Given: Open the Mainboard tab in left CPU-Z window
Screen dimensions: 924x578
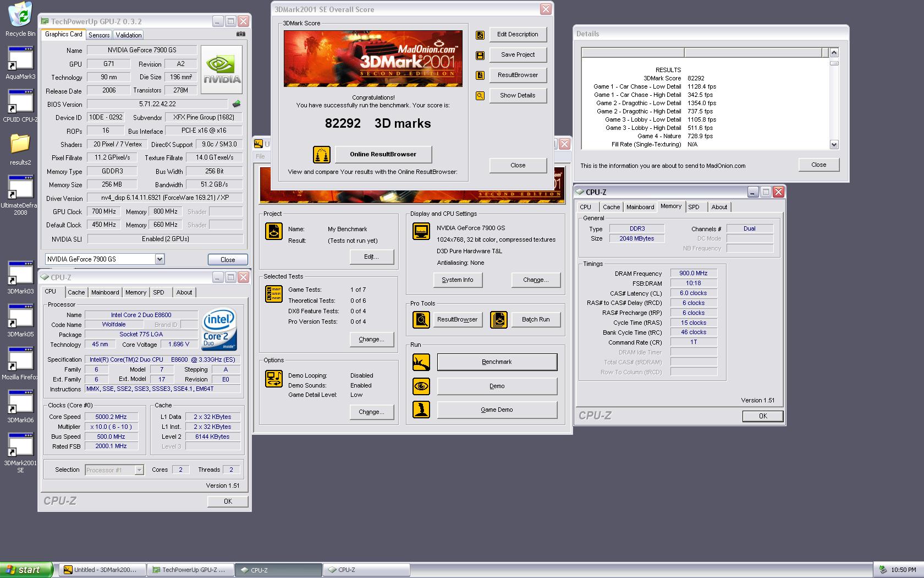Looking at the screenshot, I should point(105,293).
